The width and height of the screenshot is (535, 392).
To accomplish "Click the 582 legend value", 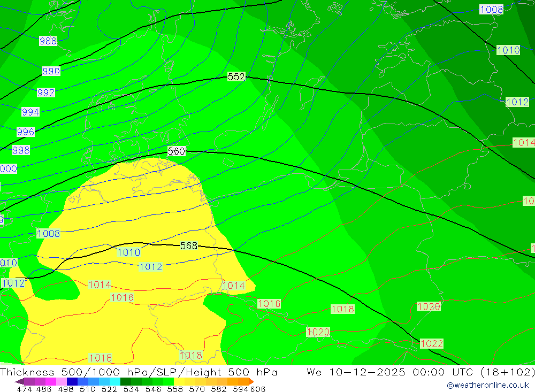I will click(x=219, y=389).
